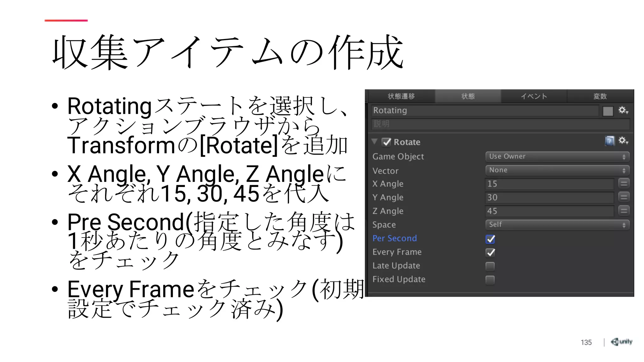
Task: Uncheck the Every Frame checkbox
Action: point(490,253)
